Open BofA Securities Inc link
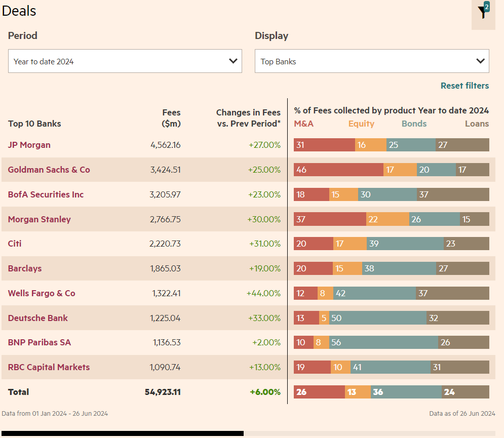Image resolution: width=504 pixels, height=438 pixels. [x=46, y=194]
